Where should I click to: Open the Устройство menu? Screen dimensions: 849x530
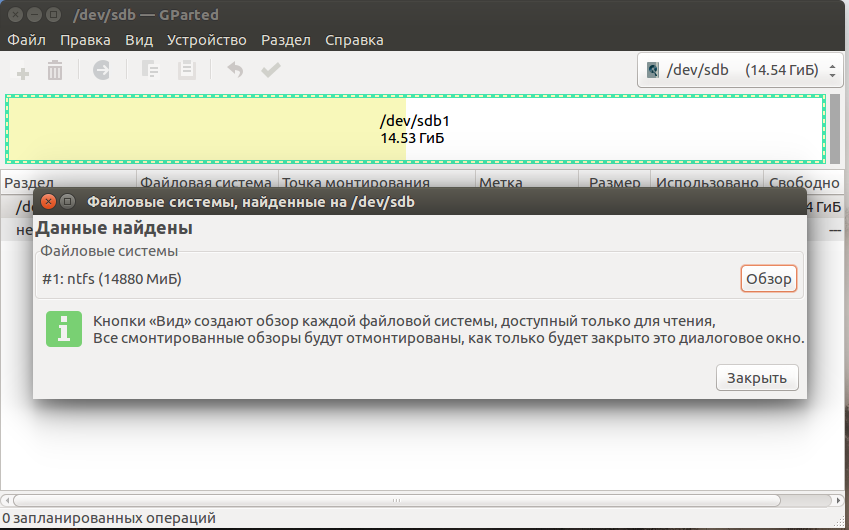click(207, 40)
